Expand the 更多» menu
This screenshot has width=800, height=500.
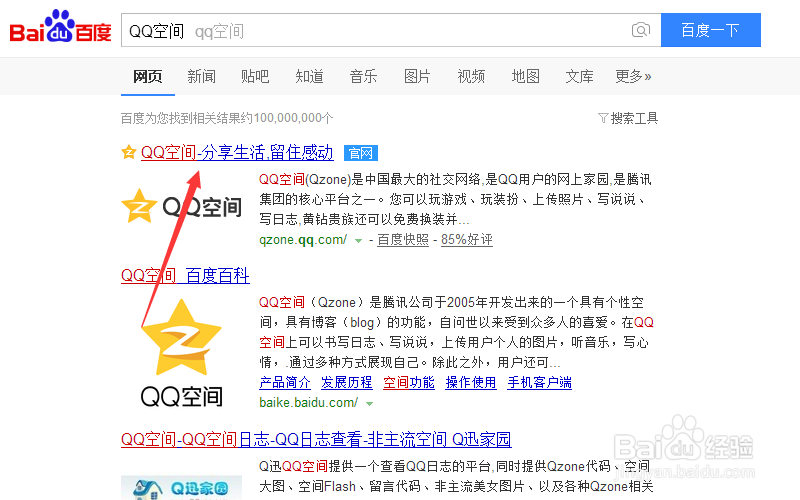point(633,77)
